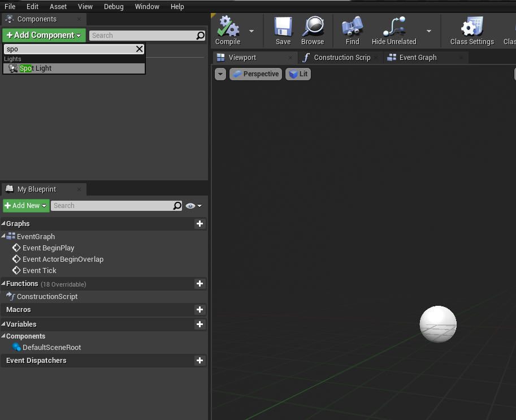
Task: Select DefaultSceneRoot component
Action: [x=51, y=348]
